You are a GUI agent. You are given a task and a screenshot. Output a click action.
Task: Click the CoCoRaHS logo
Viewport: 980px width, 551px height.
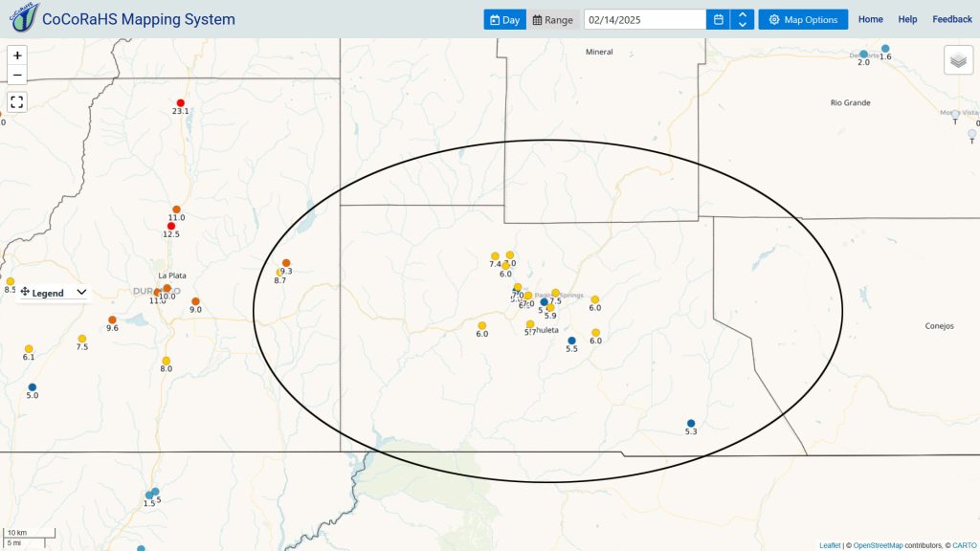24,17
